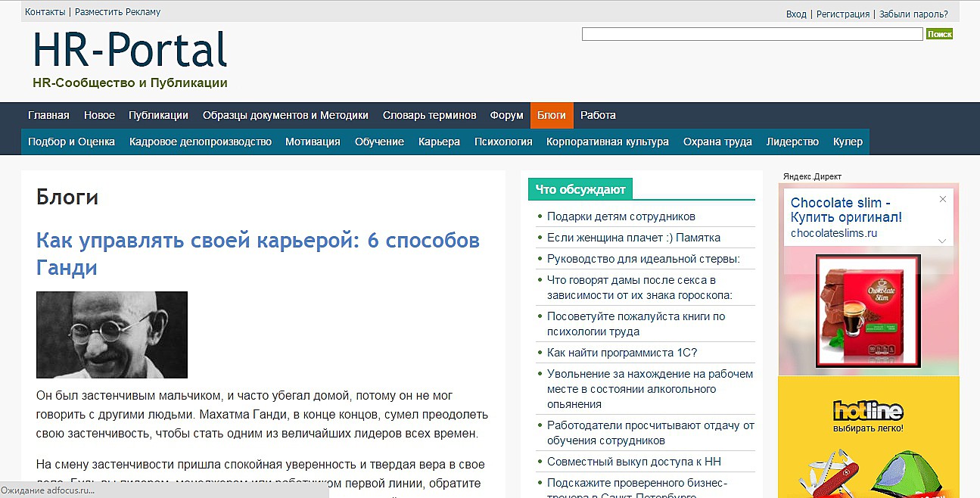Select the Карьера category
Screen dimensions: 980x498
(x=439, y=142)
